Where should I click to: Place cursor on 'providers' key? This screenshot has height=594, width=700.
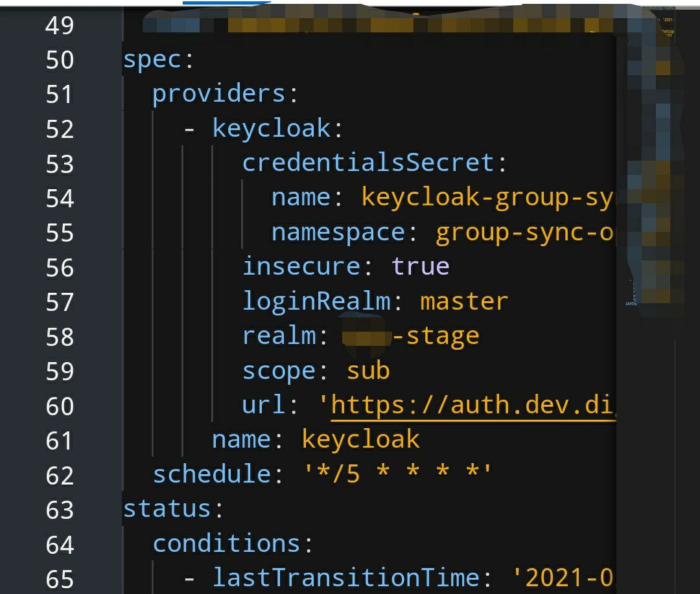219,94
